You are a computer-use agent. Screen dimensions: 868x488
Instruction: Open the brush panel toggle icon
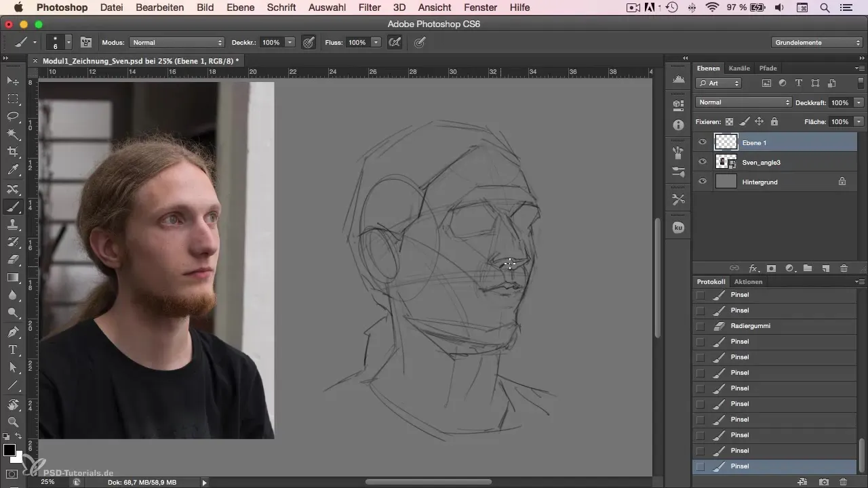(86, 42)
